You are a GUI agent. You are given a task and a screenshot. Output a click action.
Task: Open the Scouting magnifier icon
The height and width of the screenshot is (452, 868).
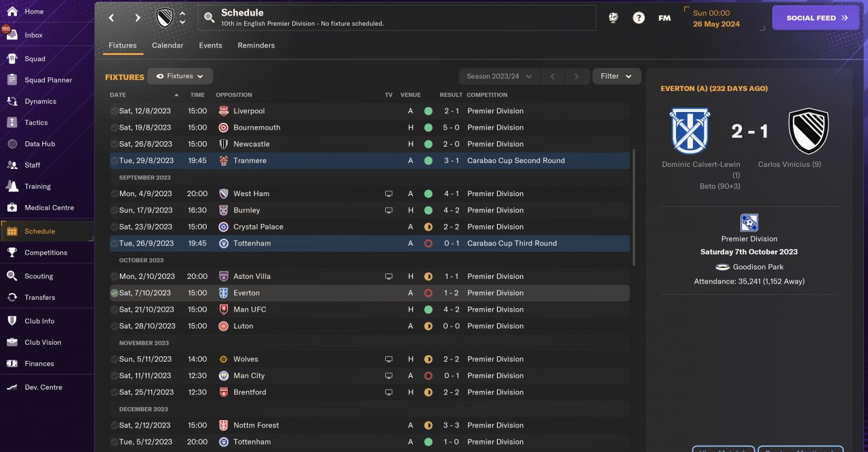click(x=12, y=276)
